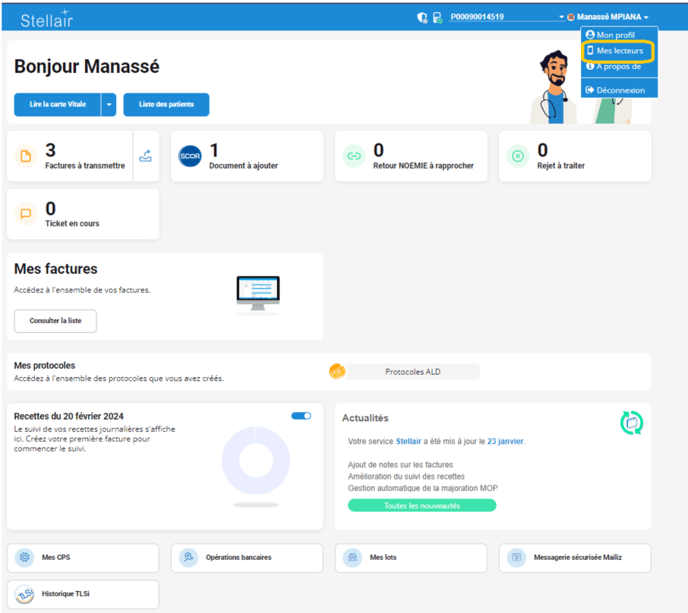The height and width of the screenshot is (613, 688).
Task: Click the SCOR document badge icon
Action: (x=190, y=156)
